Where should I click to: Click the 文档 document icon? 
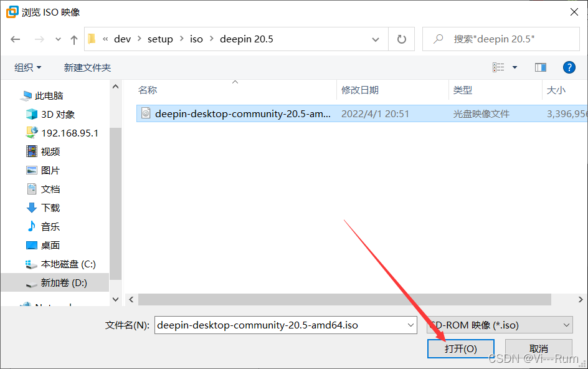point(32,189)
